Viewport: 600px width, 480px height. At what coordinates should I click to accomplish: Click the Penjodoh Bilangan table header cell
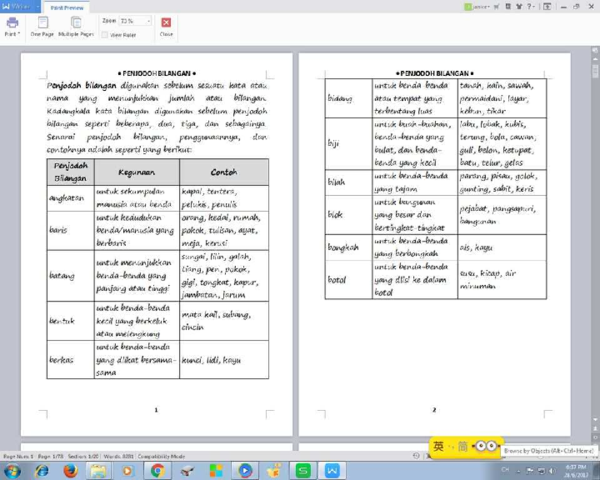tap(70, 172)
